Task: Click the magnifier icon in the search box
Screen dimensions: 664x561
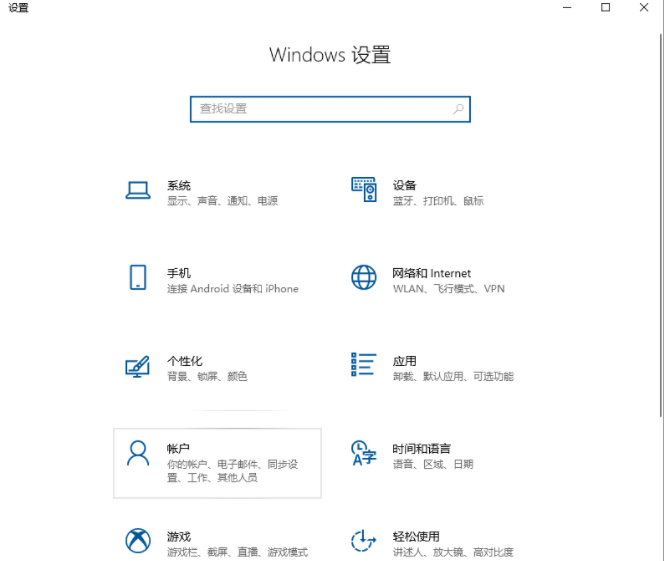Action: pyautogui.click(x=458, y=109)
